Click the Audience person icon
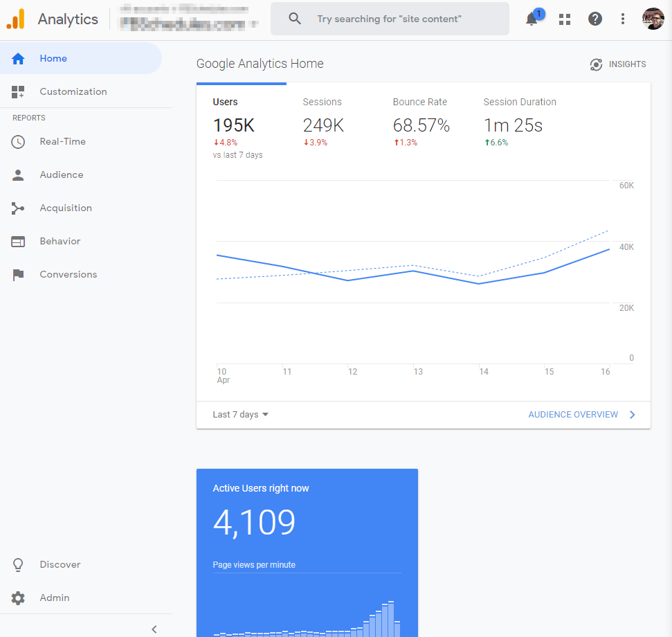This screenshot has width=672, height=637. click(x=18, y=175)
